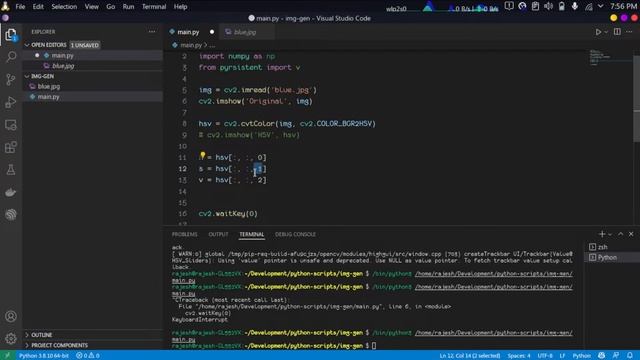The image size is (640, 360).
Task: Open the Go menu
Action: (x=111, y=7)
